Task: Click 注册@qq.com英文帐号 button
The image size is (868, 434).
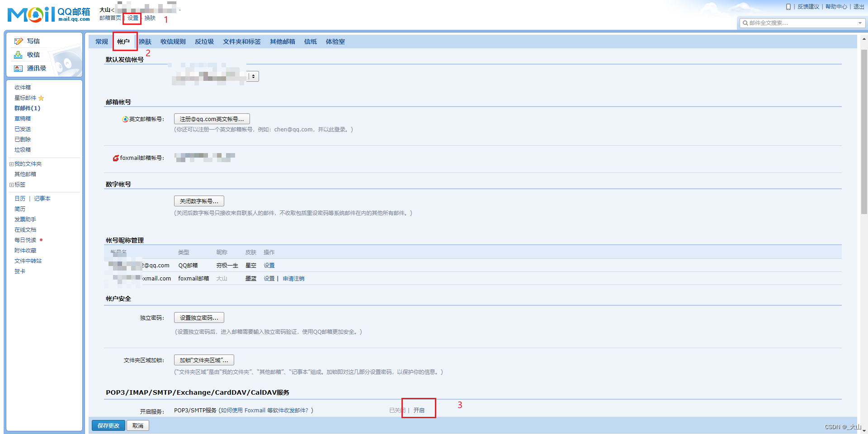Action: click(x=212, y=119)
